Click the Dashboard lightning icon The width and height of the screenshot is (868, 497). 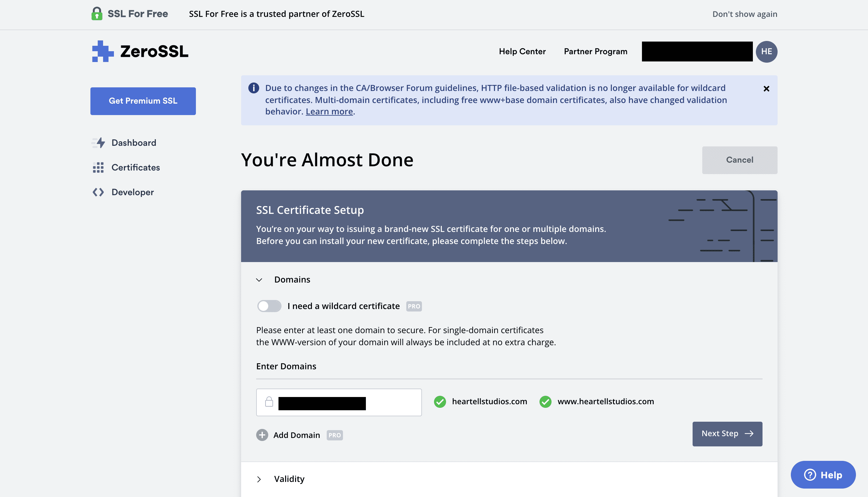[99, 143]
